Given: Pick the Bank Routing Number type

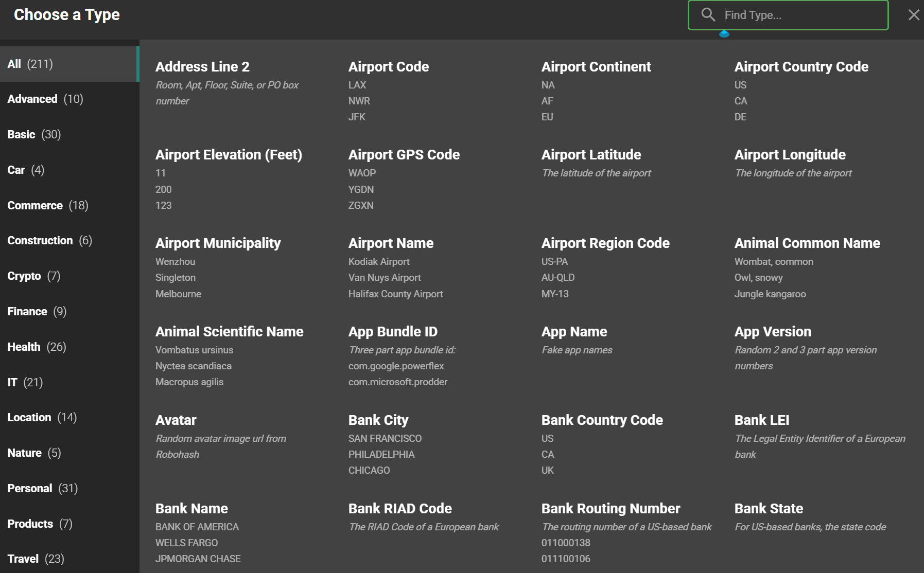Looking at the screenshot, I should [611, 509].
